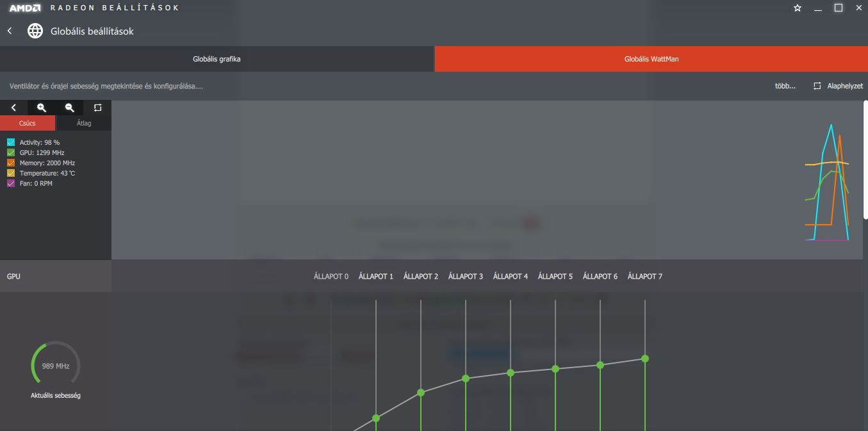Click the State 4 frequency point
The width and height of the screenshot is (868, 431).
coord(511,373)
